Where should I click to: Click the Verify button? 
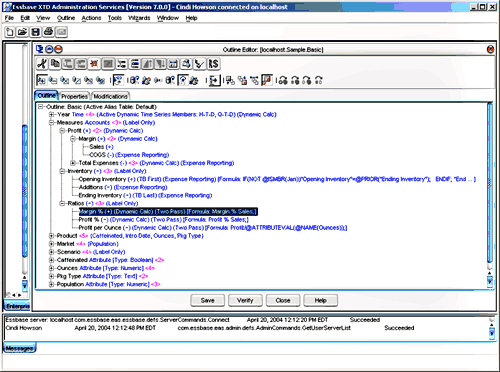tap(245, 300)
